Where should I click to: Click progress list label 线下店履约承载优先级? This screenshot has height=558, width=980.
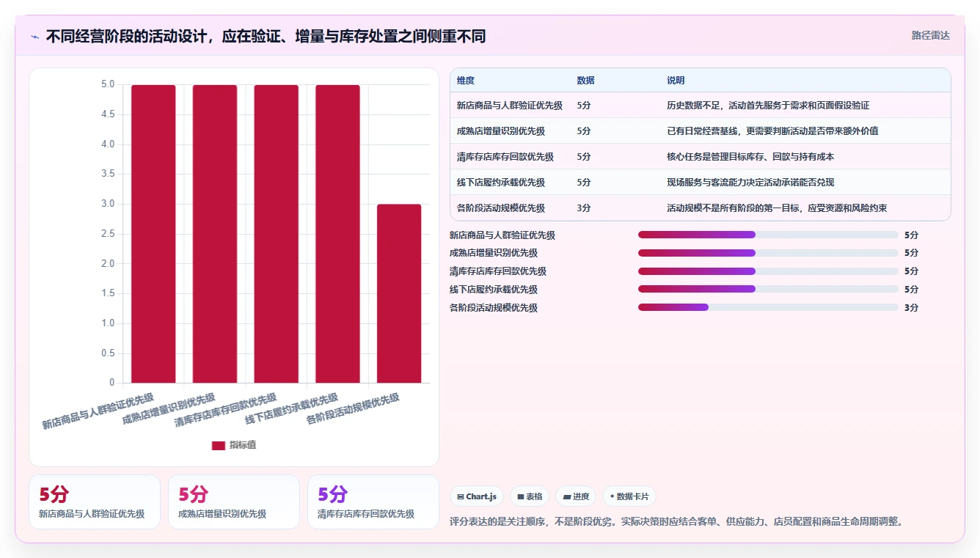494,290
